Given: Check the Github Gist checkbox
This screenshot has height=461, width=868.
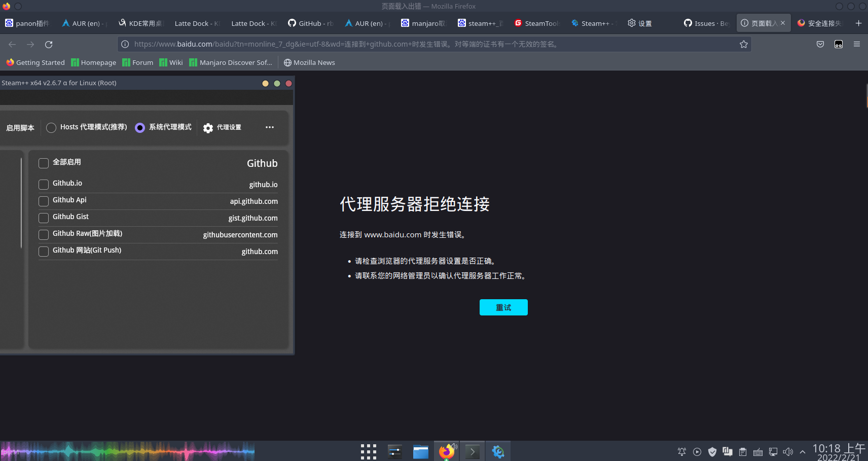Looking at the screenshot, I should tap(44, 218).
